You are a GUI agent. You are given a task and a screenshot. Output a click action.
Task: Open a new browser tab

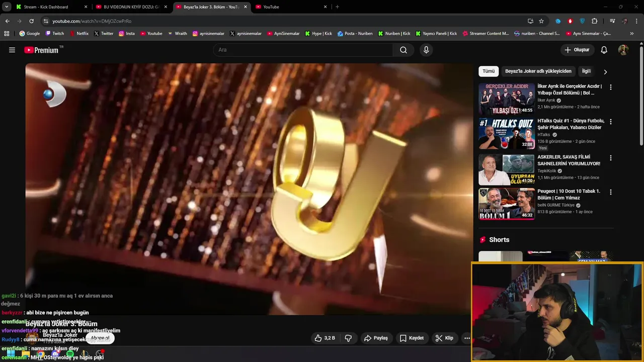[337, 7]
